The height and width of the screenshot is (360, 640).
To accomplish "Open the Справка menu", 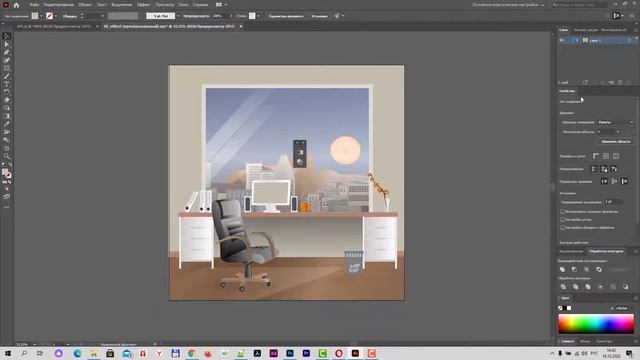I will [x=200, y=5].
